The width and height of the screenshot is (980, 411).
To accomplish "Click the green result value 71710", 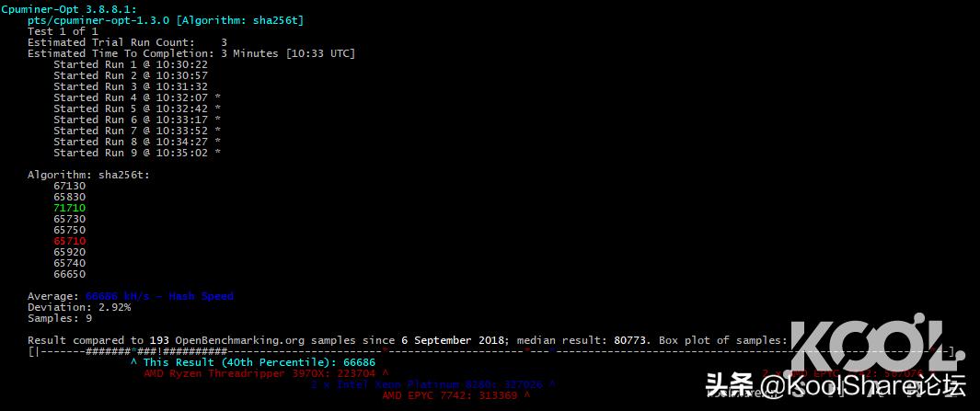I will click(x=69, y=208).
